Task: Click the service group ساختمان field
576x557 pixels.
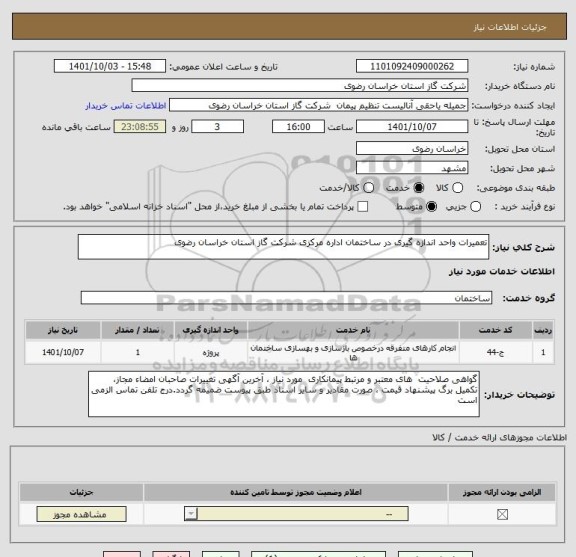Action: coord(286,298)
